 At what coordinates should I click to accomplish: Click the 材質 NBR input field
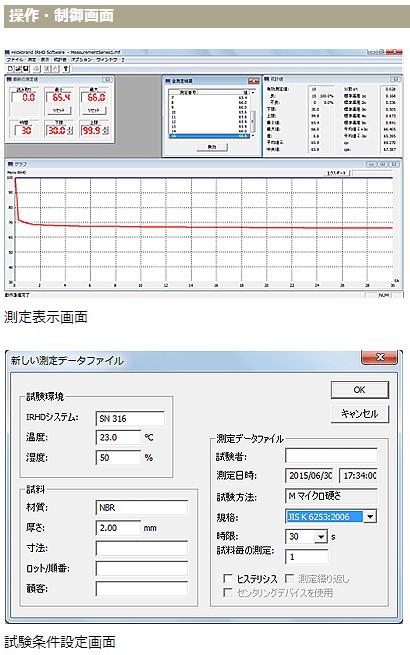(x=142, y=508)
